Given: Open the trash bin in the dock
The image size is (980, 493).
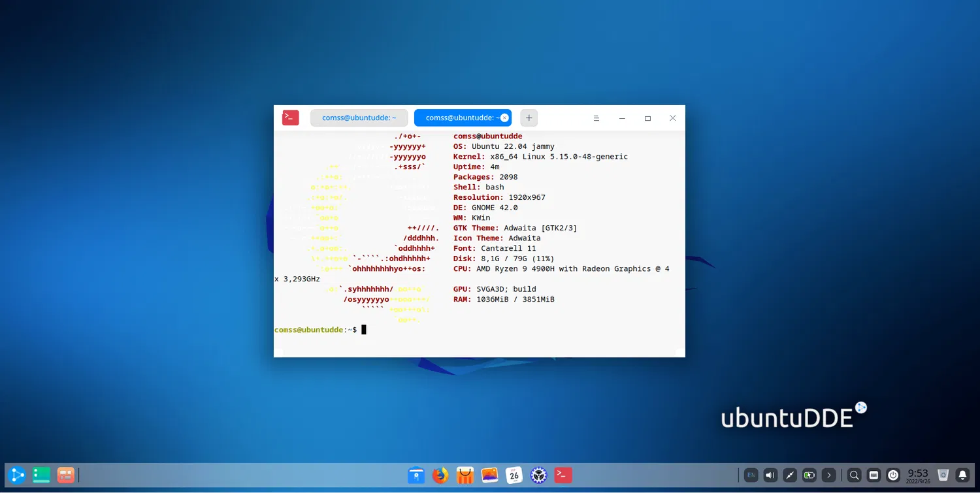Looking at the screenshot, I should click(943, 475).
